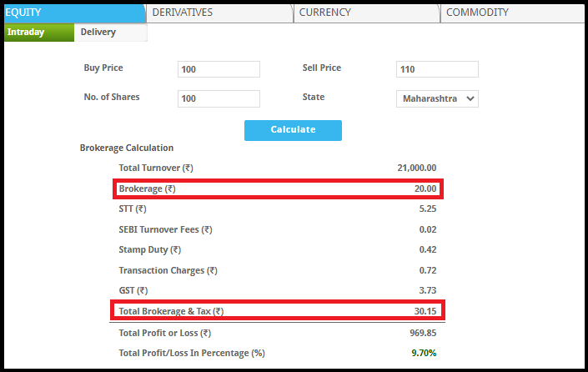Click the Brokerage amount 20.00
The image size is (588, 372).
pyautogui.click(x=425, y=189)
